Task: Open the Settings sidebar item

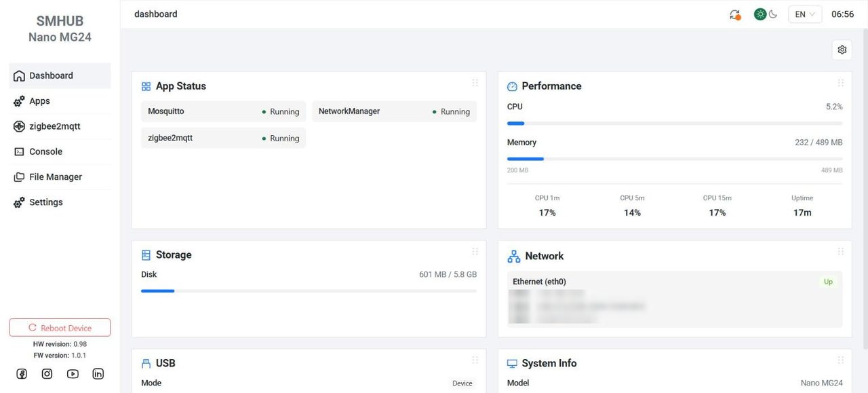Action: pyautogui.click(x=60, y=202)
